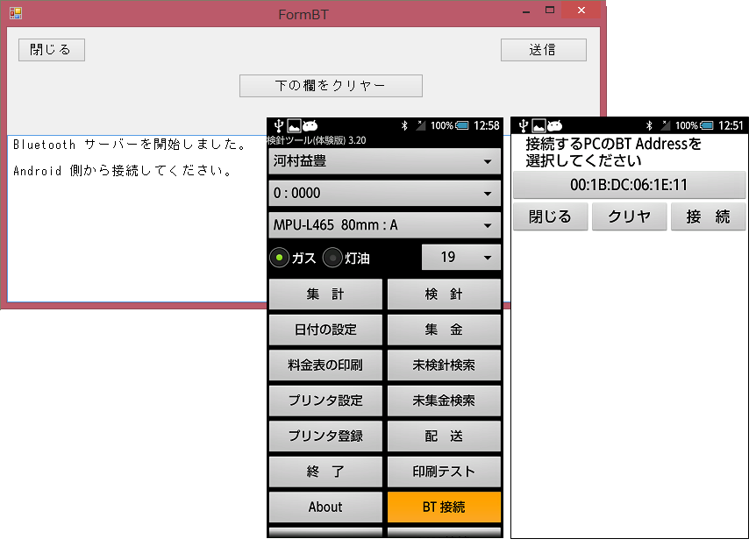Tap the 未集金検索 button
The width and height of the screenshot is (756, 546).
(444, 401)
